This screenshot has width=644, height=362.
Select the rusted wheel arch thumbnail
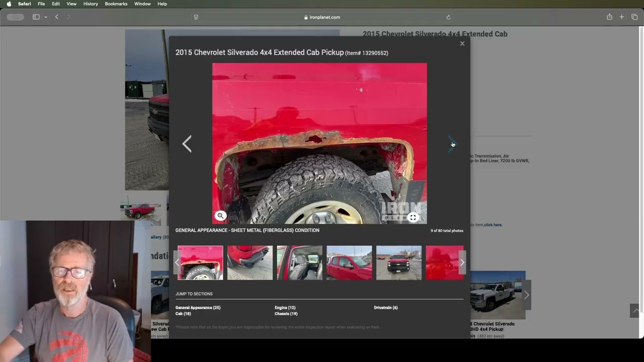pyautogui.click(x=200, y=262)
